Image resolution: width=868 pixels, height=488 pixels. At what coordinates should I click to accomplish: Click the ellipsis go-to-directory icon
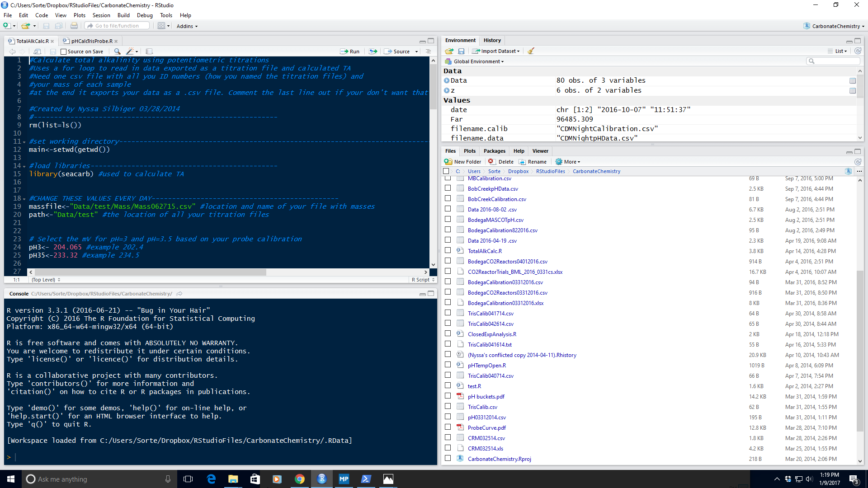pyautogui.click(x=859, y=171)
